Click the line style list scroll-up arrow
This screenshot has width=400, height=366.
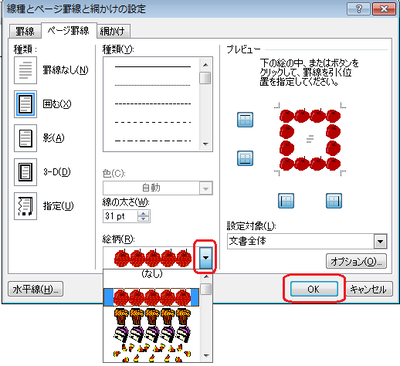pos(205,65)
